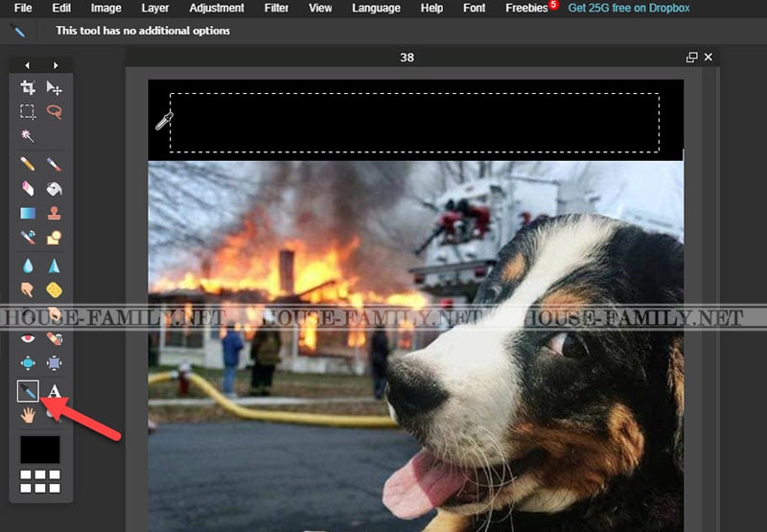Click the tool options bar eyedropper icon
This screenshot has height=532, width=767.
(17, 31)
